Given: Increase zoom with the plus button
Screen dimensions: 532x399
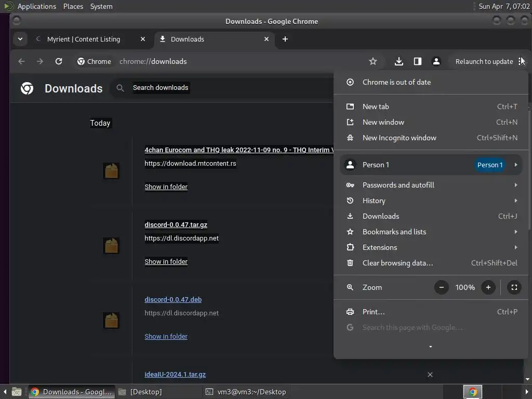Looking at the screenshot, I should pyautogui.click(x=488, y=287).
